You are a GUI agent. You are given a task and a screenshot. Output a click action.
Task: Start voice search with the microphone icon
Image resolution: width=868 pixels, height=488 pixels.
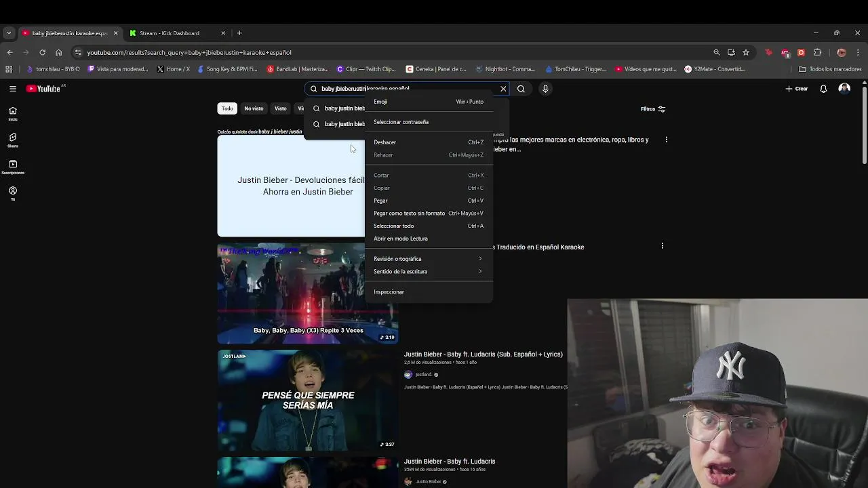click(545, 89)
